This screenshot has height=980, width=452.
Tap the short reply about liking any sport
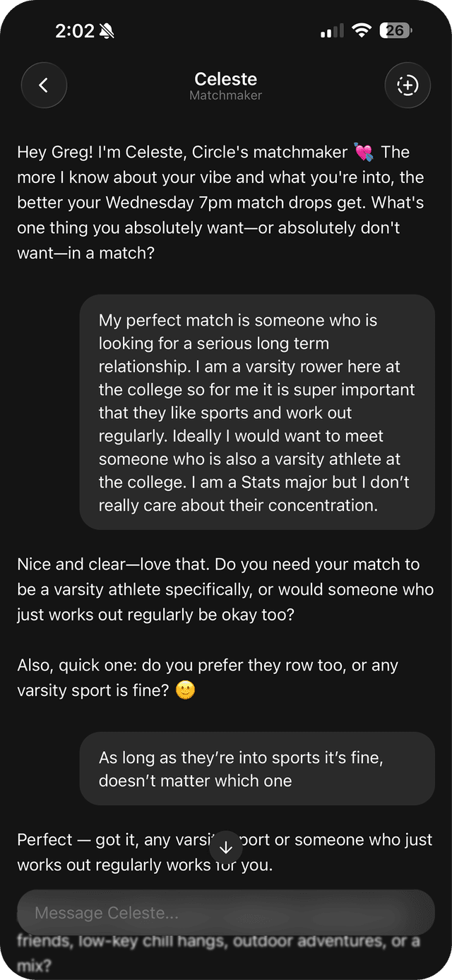(257, 769)
